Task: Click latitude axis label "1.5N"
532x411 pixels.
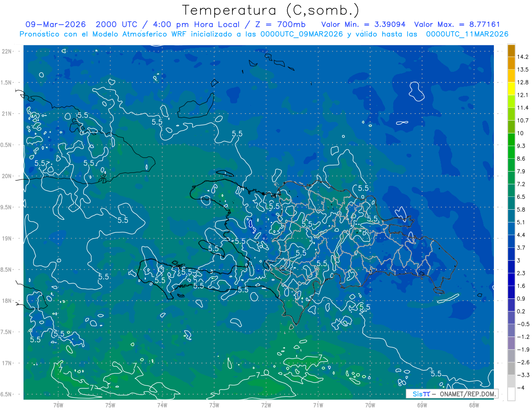Action: [x=7, y=82]
